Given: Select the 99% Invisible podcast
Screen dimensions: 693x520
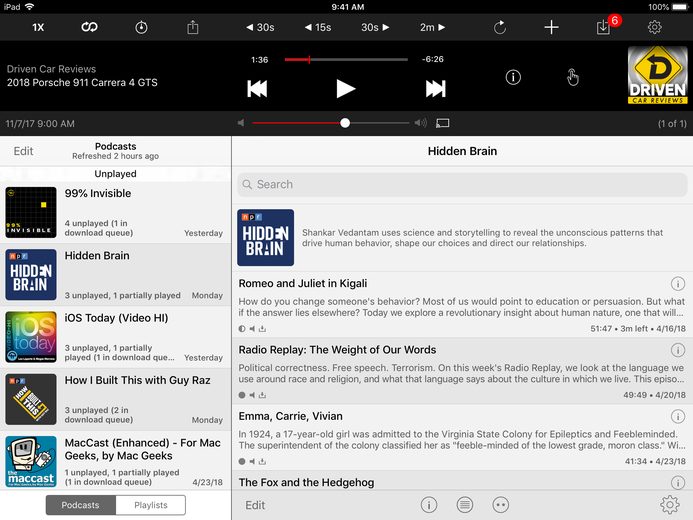Looking at the screenshot, I should 115,213.
